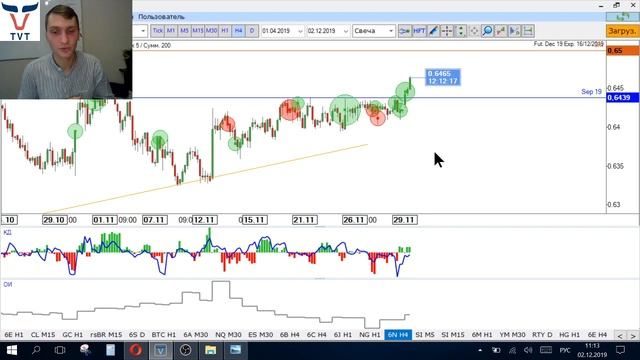Select the 0.6439 price level label

(622, 98)
